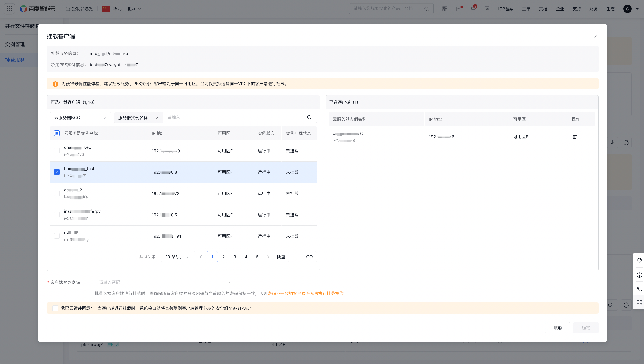Open ICP备案 in top navigation
The width and height of the screenshot is (644, 364).
pos(506,9)
